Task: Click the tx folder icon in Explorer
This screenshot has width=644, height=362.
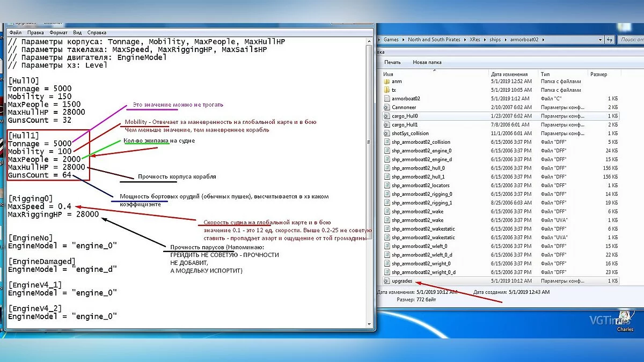Action: tap(386, 90)
